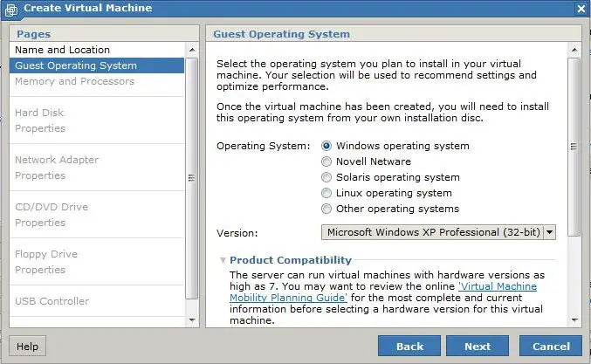Viewport: 591px width, 364px height.
Task: Select Other operating systems radio button
Action: click(x=326, y=209)
